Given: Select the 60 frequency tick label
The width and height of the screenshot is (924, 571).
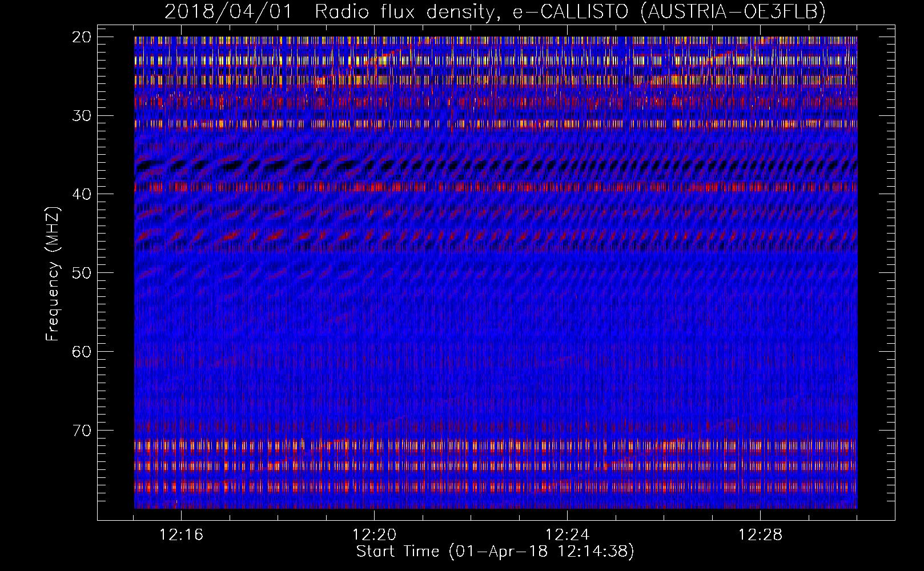Looking at the screenshot, I should click(82, 352).
